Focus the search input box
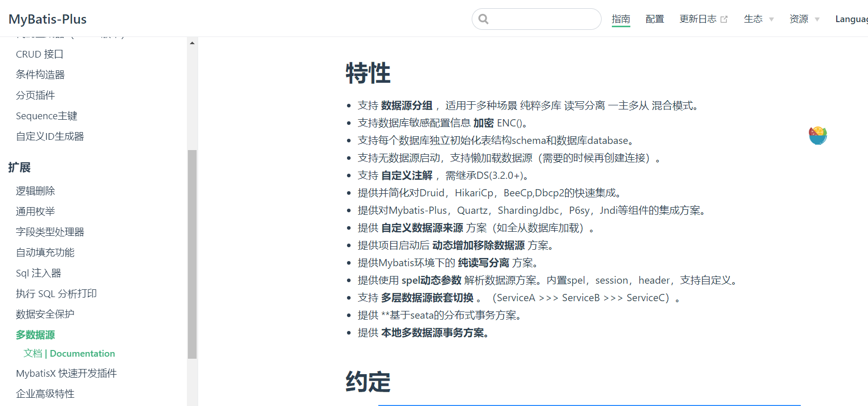This screenshot has height=406, width=868. (x=536, y=19)
